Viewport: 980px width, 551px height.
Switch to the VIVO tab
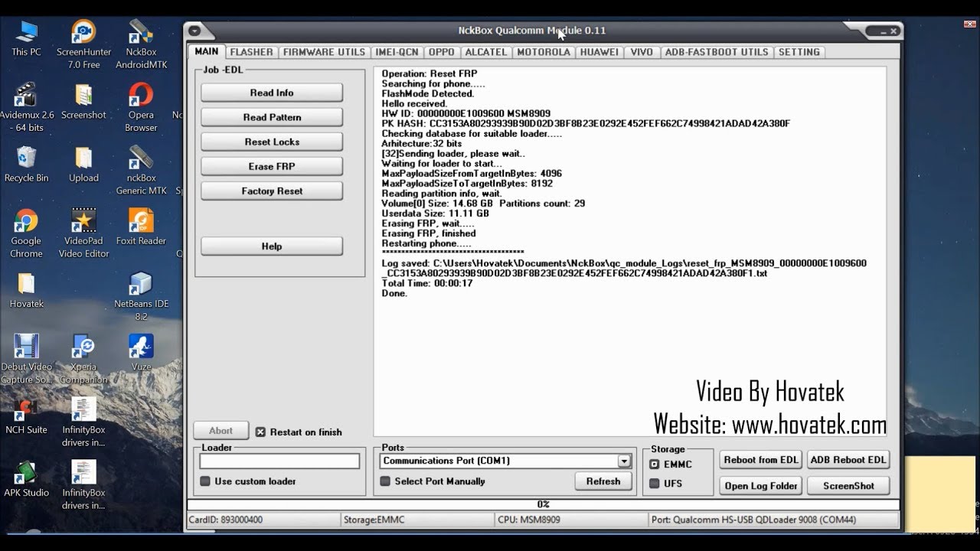642,52
